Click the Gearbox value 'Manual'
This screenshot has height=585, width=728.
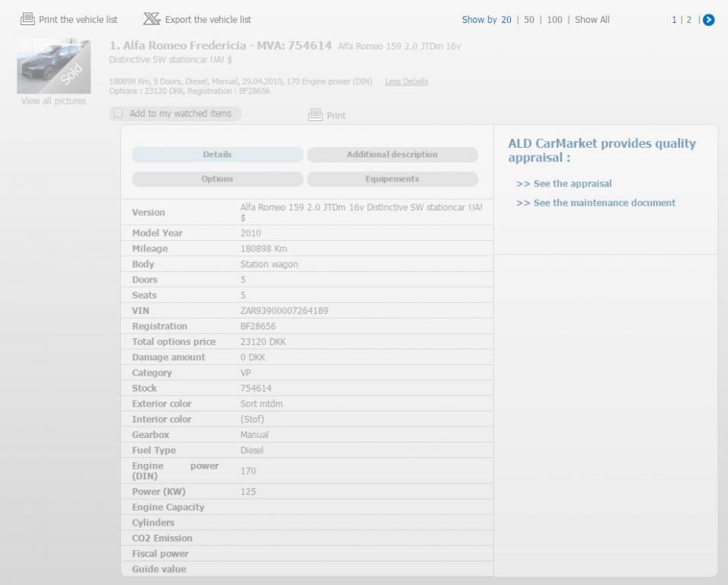(254, 435)
